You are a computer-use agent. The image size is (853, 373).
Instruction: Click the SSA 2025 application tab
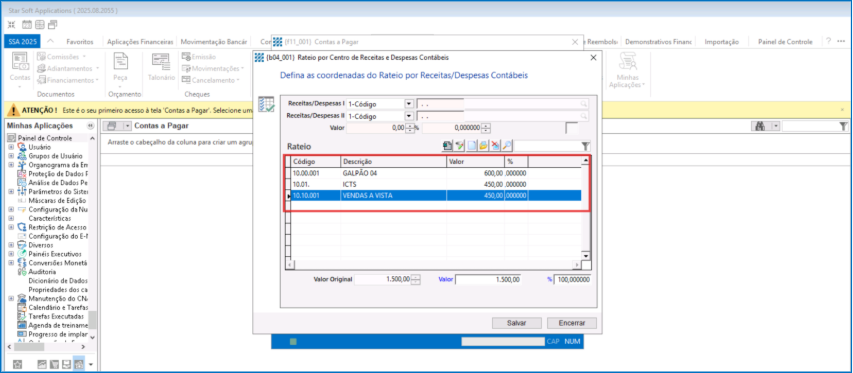click(21, 42)
